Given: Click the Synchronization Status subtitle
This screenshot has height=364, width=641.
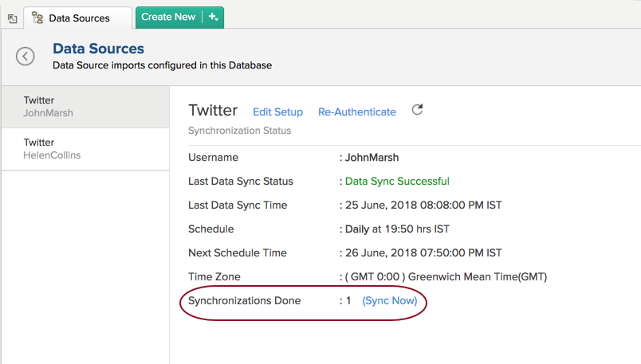Looking at the screenshot, I should point(239,131).
